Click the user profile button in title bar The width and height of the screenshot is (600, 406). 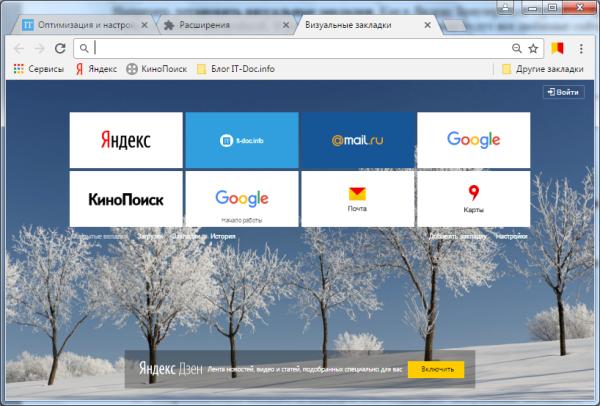click(x=505, y=7)
